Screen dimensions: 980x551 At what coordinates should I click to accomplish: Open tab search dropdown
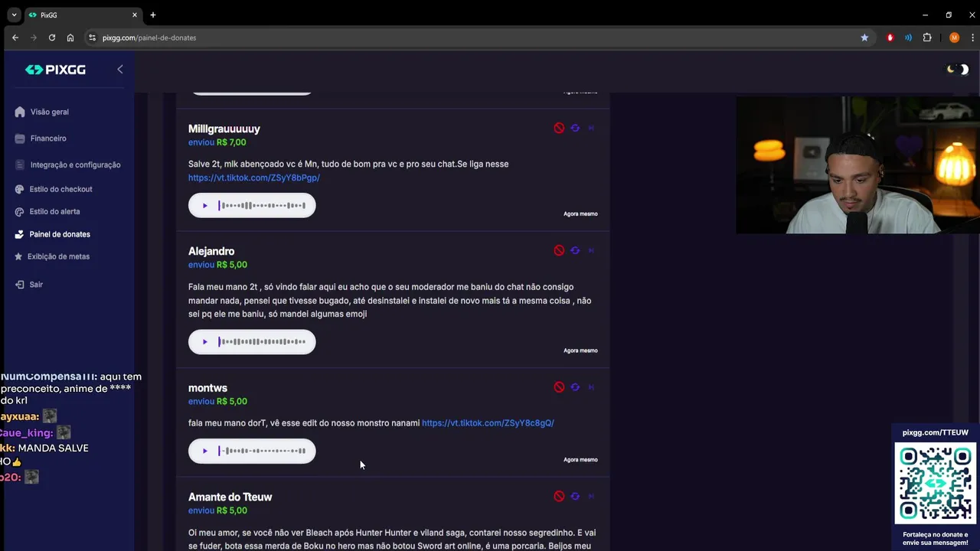[14, 15]
